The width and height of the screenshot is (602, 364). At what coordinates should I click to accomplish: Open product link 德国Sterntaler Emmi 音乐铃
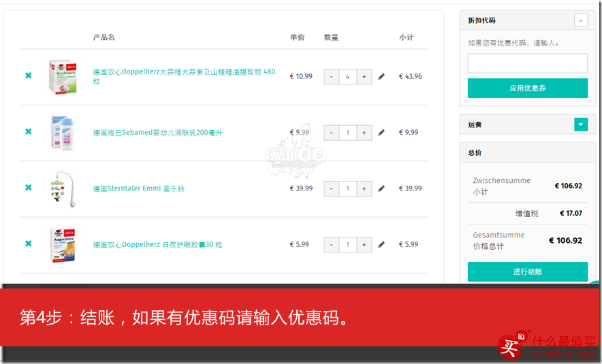tap(139, 188)
